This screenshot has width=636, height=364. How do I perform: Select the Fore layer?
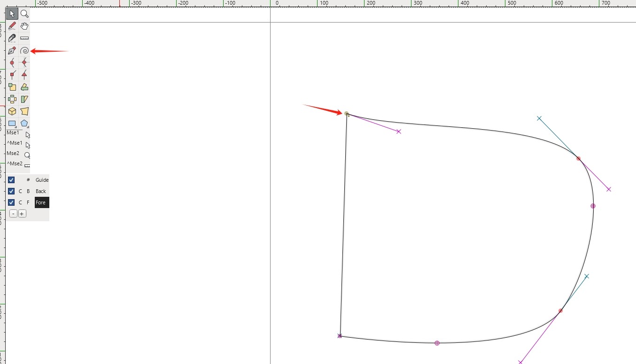click(x=42, y=202)
